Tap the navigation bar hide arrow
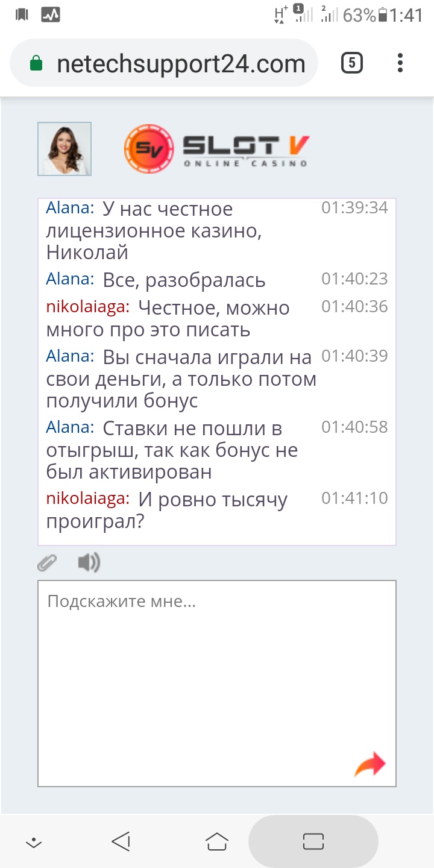The width and height of the screenshot is (434, 868). [x=34, y=842]
